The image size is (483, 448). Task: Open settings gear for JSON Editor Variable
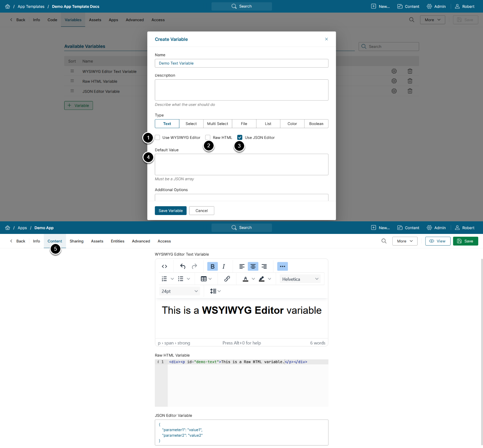tap(394, 91)
